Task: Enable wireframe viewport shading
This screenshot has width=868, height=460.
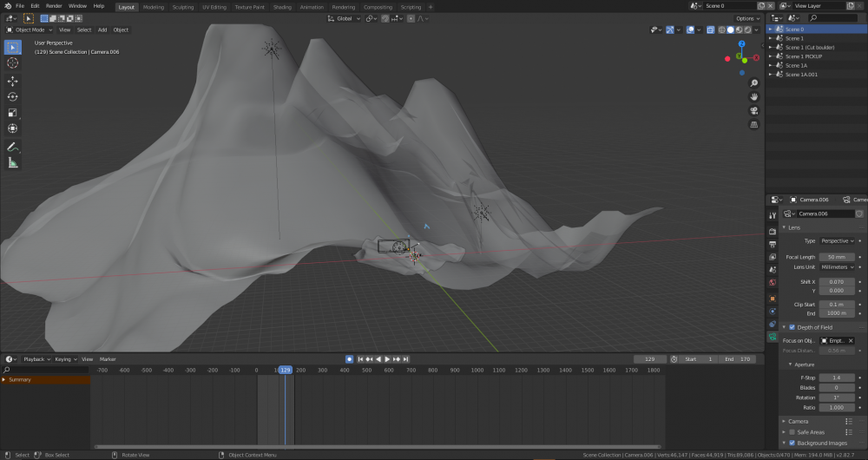Action: (722, 30)
